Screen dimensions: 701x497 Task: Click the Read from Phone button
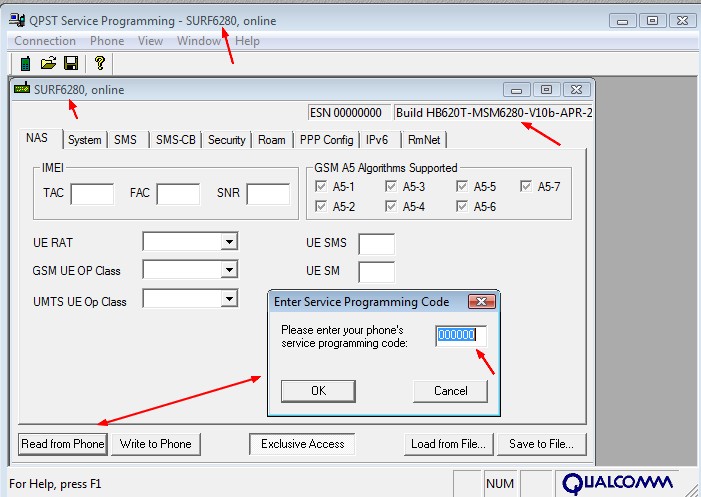pos(63,444)
